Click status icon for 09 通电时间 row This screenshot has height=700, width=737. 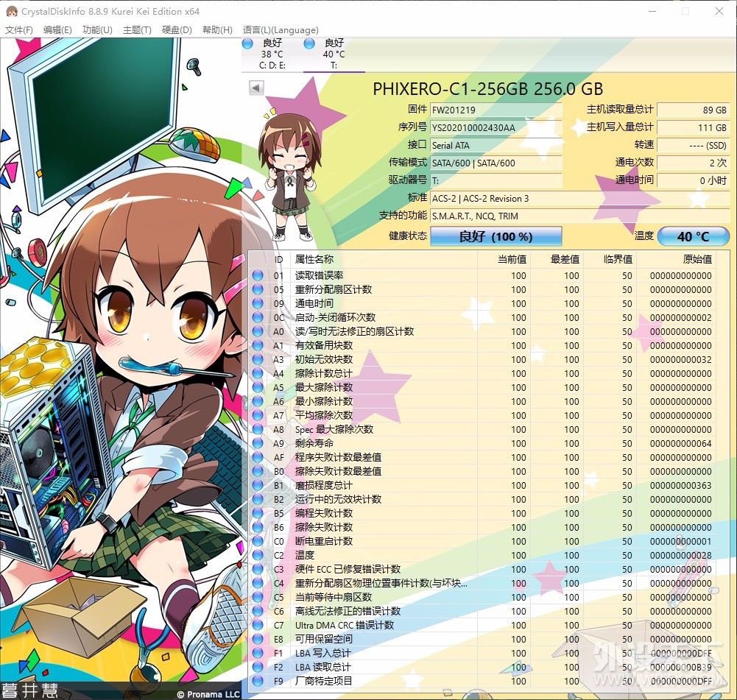[258, 303]
